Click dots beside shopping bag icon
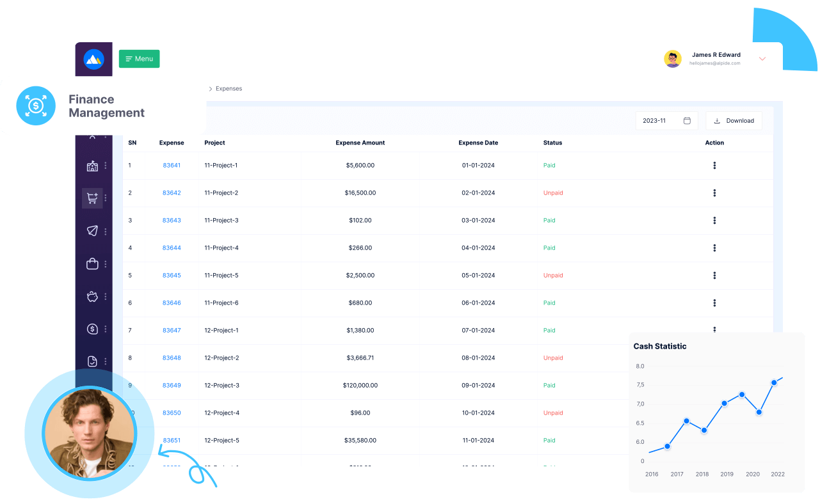820x504 pixels. pyautogui.click(x=106, y=264)
